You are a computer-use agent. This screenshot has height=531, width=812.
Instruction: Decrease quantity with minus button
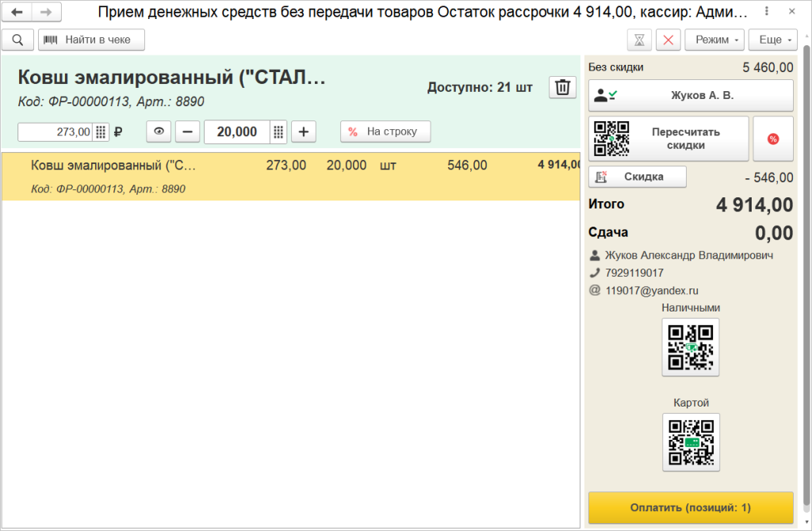click(188, 132)
